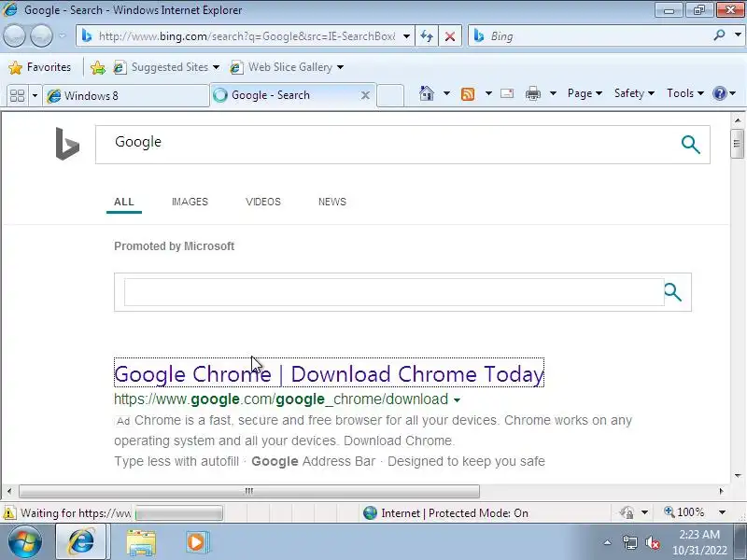Screen dimensions: 747x560
Task: Open the Tools menu
Action: click(685, 93)
